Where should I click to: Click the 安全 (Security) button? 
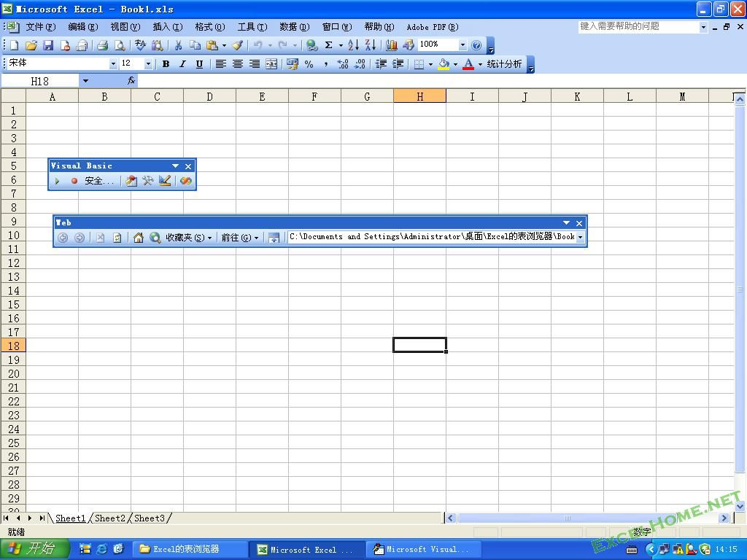[x=99, y=181]
